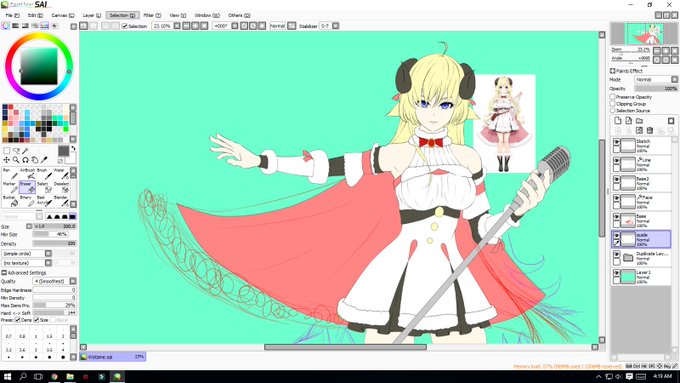
Task: Pick the rectangular selection tool
Action: coord(7,151)
